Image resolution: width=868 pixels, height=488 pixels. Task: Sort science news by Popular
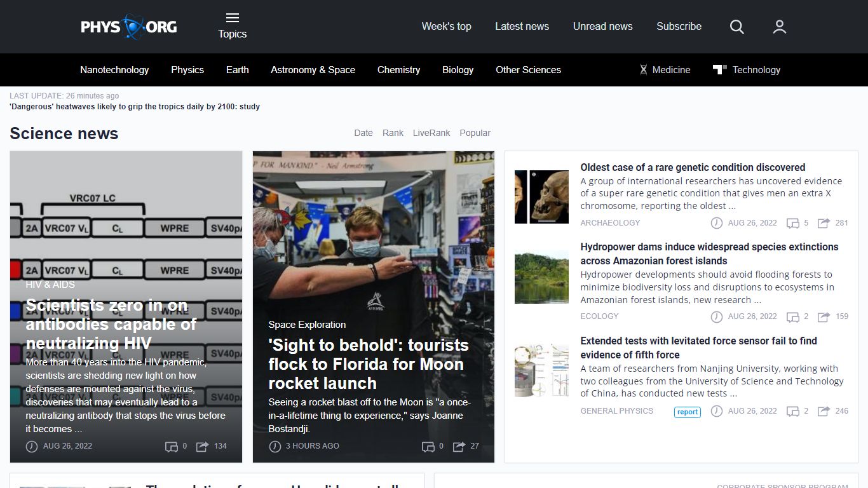click(x=475, y=133)
